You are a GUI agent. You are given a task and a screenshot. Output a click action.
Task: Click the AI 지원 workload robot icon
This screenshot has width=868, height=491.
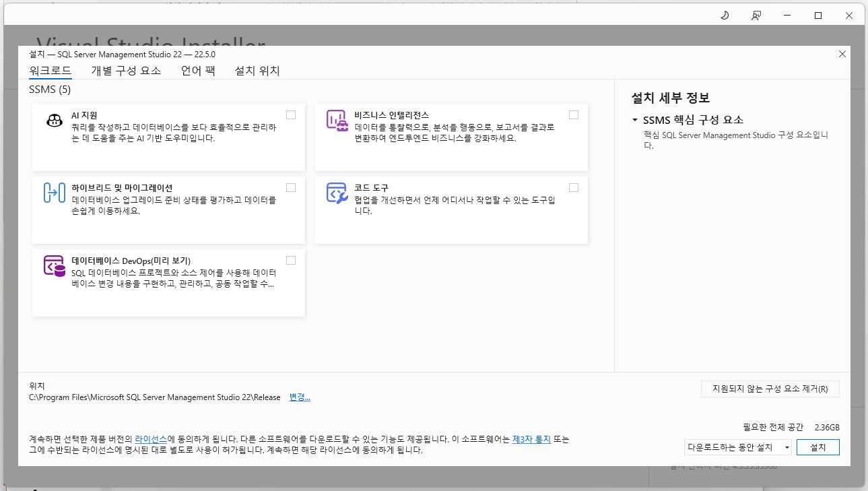(x=54, y=121)
